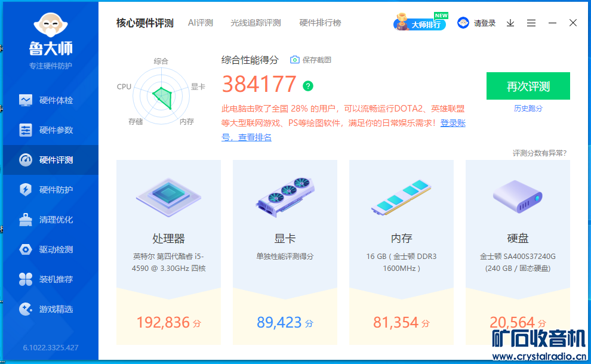This screenshot has width=591, height=364.
Task: Open 驱动检测 in the sidebar
Action: [51, 249]
